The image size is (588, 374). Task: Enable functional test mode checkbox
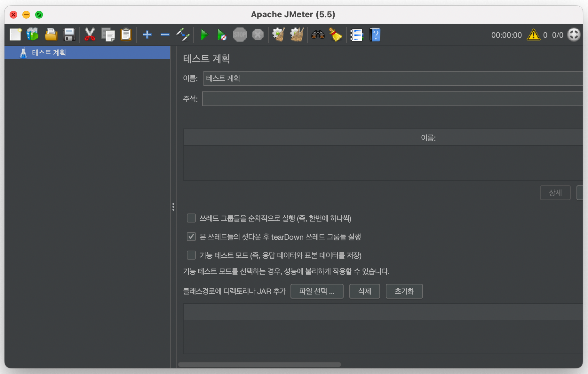tap(191, 255)
